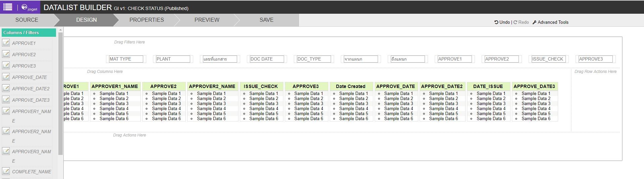The height and width of the screenshot is (179, 644).
Task: Click the COMPLETE_NAME sidebar item icon
Action: coord(6,171)
